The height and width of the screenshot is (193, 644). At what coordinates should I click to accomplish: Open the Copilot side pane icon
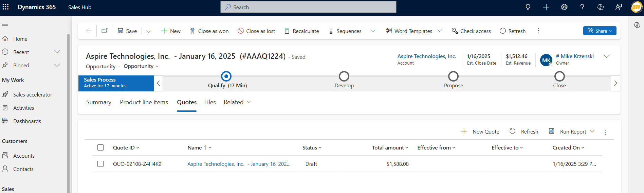coord(637,25)
